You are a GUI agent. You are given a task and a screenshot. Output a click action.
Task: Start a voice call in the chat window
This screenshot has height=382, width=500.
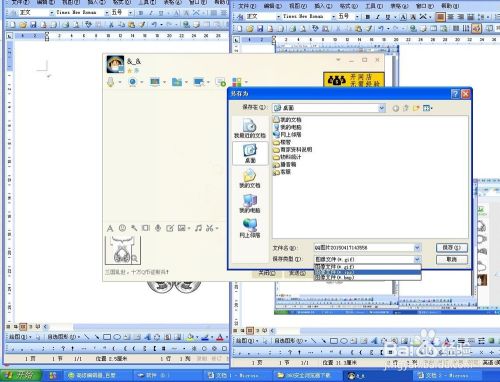tap(111, 82)
